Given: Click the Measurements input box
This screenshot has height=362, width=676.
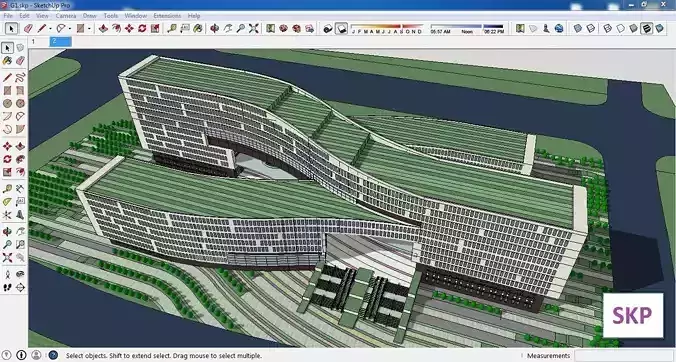Looking at the screenshot, I should click(x=625, y=356).
